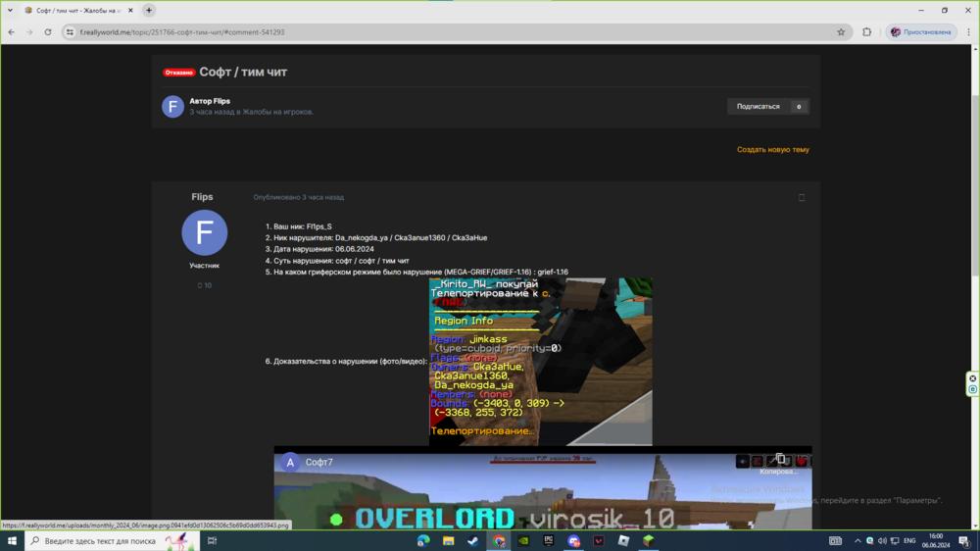Image resolution: width=980 pixels, height=551 pixels.
Task: Click the Windows taskbar search box
Action: coord(112,541)
